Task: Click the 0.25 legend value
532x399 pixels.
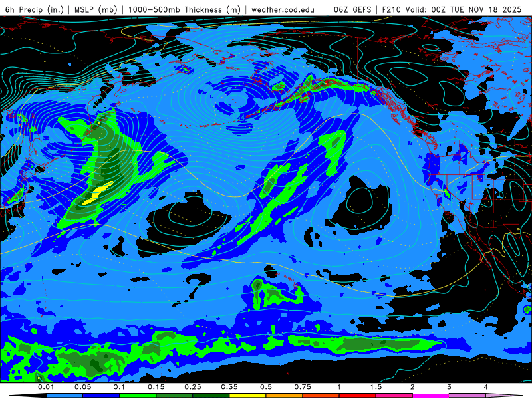Action: pos(193,387)
